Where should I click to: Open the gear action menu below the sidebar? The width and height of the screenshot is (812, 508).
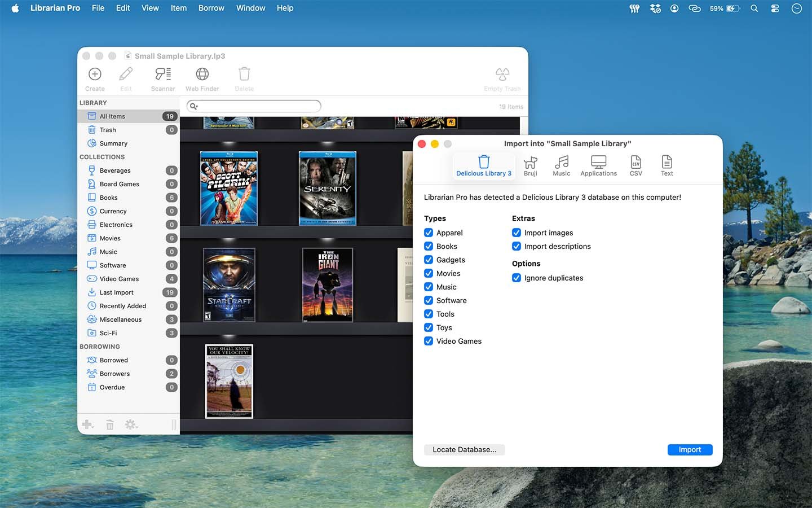pyautogui.click(x=131, y=424)
